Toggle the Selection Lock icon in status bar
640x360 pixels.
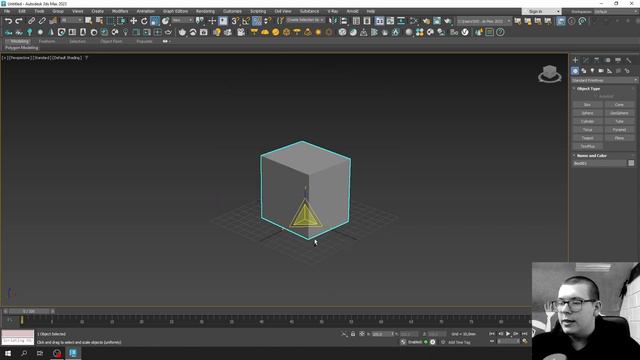(x=353, y=334)
